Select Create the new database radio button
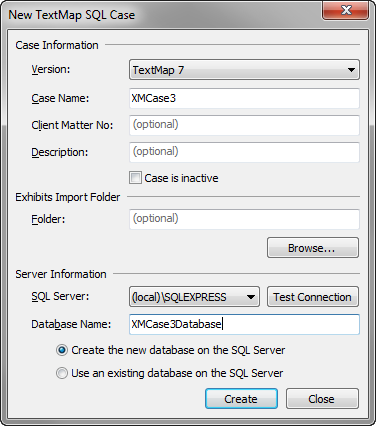The height and width of the screenshot is (426, 376). [x=62, y=350]
